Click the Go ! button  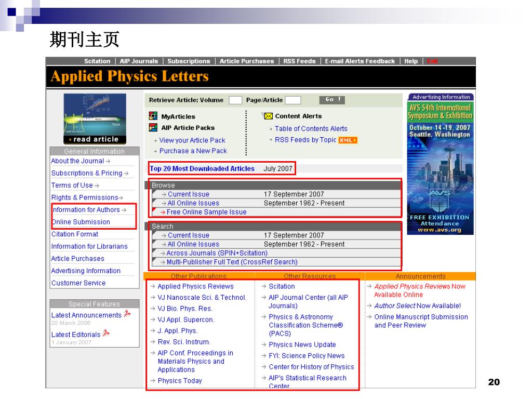pos(332,100)
